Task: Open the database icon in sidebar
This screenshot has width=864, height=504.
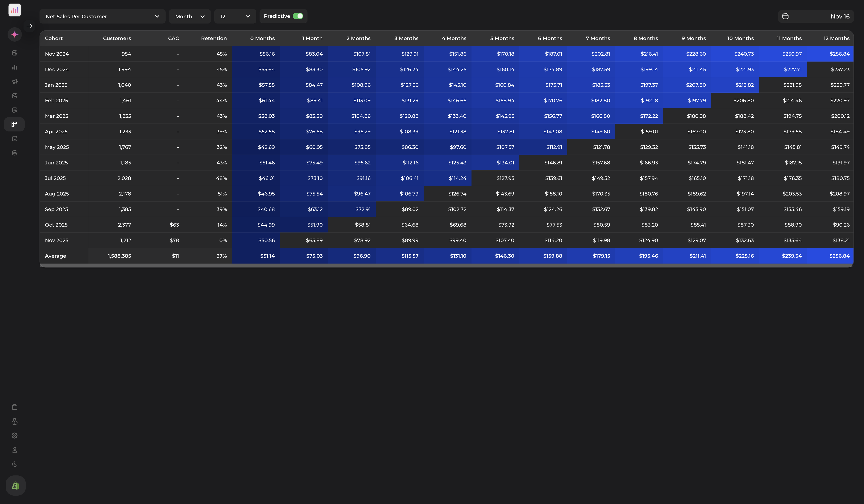Action: [14, 153]
